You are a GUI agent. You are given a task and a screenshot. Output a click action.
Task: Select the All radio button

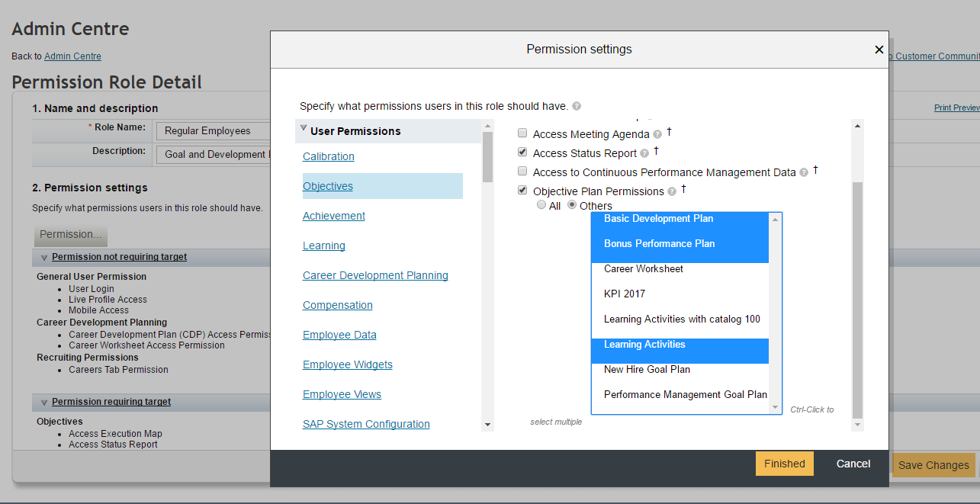(x=541, y=205)
